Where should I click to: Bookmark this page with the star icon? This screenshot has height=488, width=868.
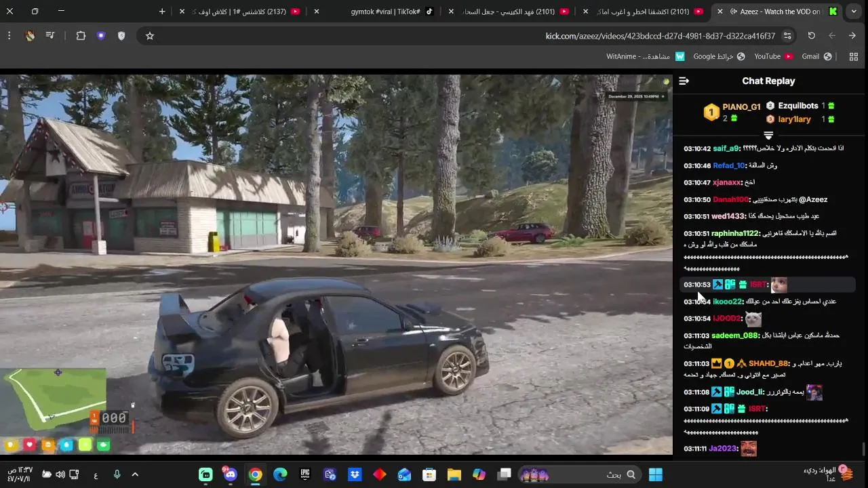click(150, 36)
